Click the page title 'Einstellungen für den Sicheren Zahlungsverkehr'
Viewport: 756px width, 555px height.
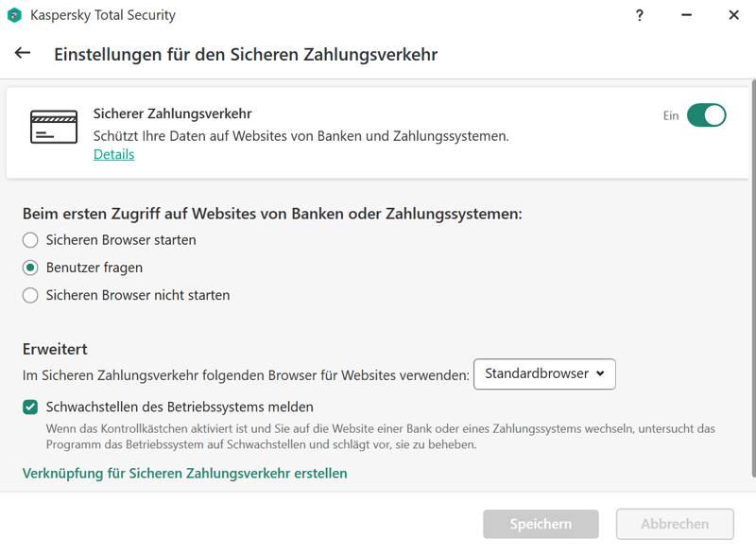point(246,54)
